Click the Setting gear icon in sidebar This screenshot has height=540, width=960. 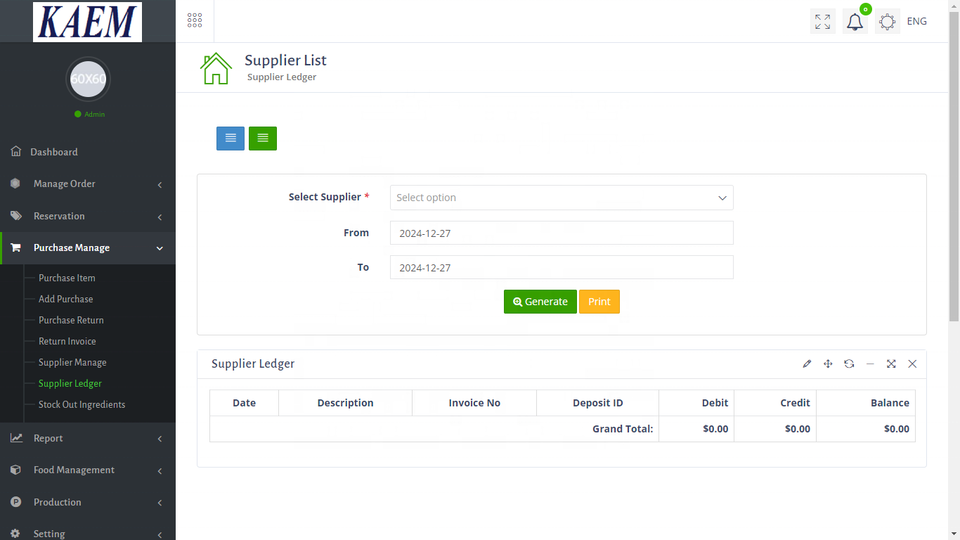(15, 533)
